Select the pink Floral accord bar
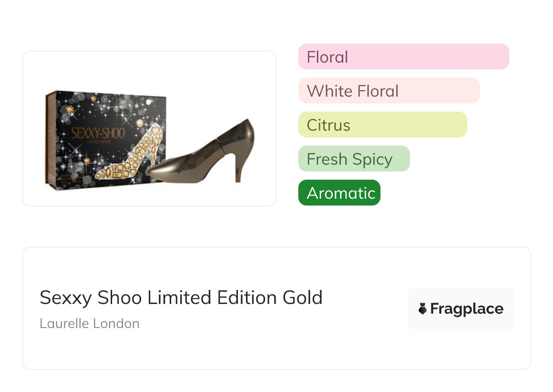 pyautogui.click(x=404, y=57)
